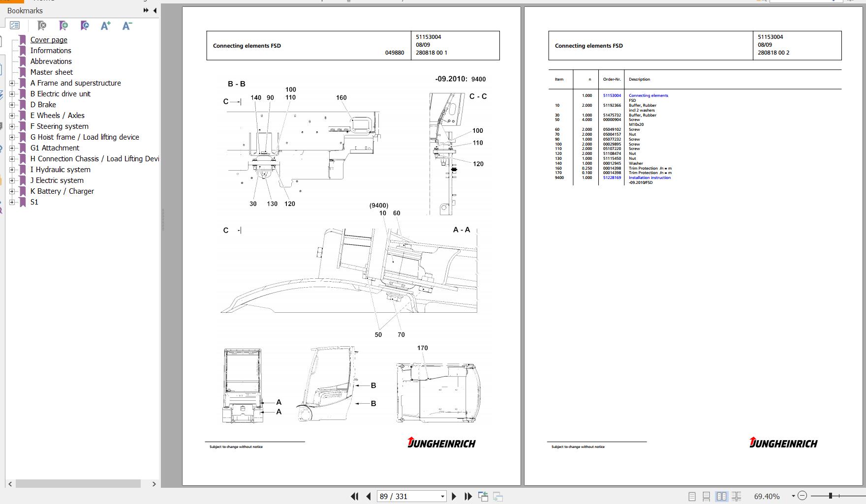Open the Master sheet bookmark

click(52, 72)
